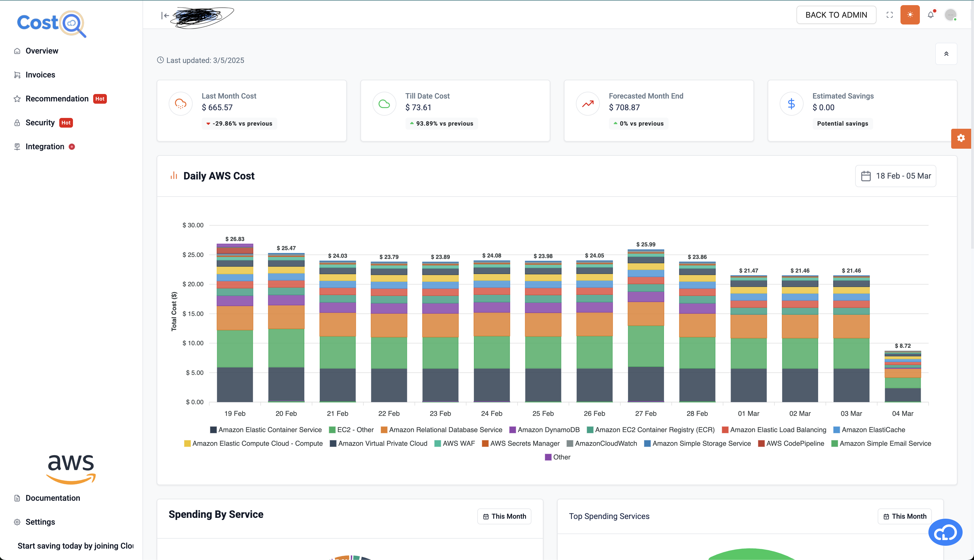This screenshot has height=560, width=974.
Task: Toggle EC2 - Other legend series
Action: [x=355, y=430]
